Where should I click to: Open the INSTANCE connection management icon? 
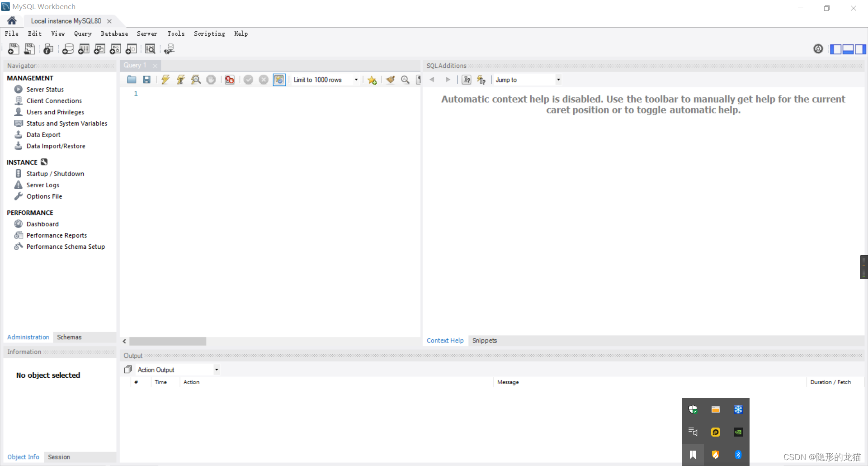click(44, 162)
